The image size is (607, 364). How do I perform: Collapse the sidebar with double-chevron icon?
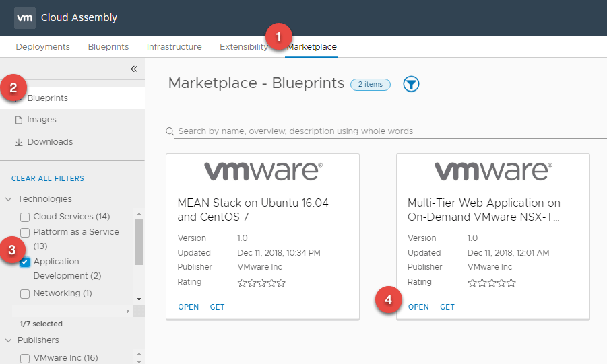[x=133, y=69]
